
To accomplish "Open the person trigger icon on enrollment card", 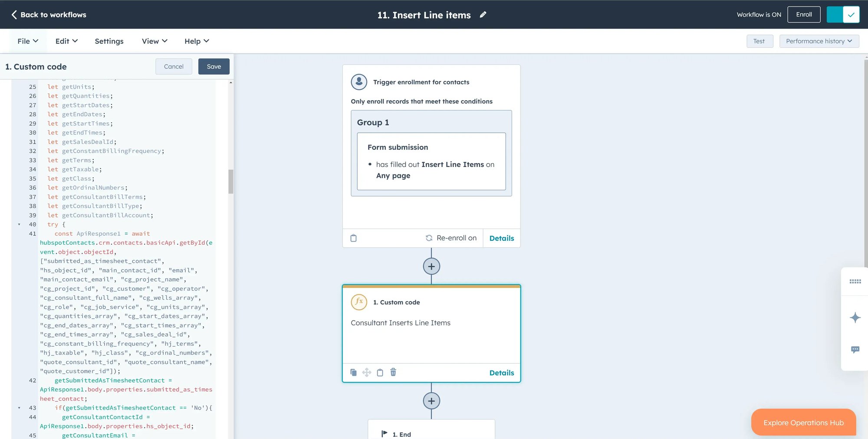I will (x=359, y=82).
